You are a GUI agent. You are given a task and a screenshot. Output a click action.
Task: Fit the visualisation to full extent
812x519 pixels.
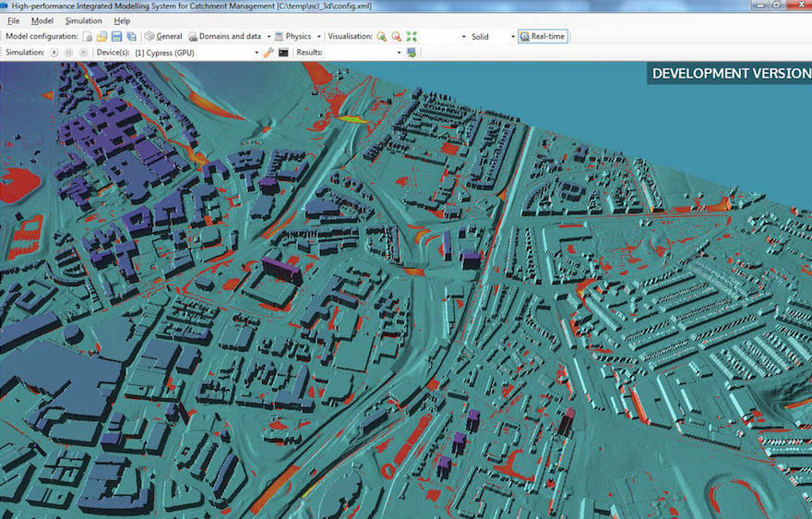[x=412, y=37]
